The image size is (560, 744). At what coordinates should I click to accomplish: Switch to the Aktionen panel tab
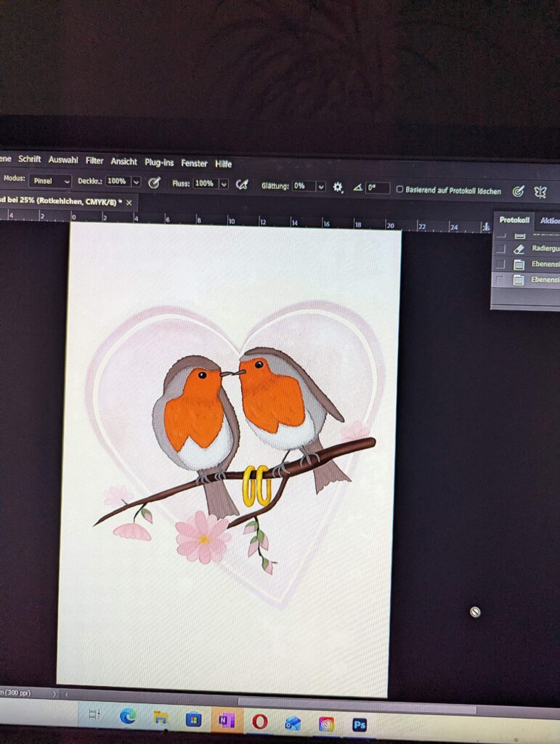[x=550, y=221]
